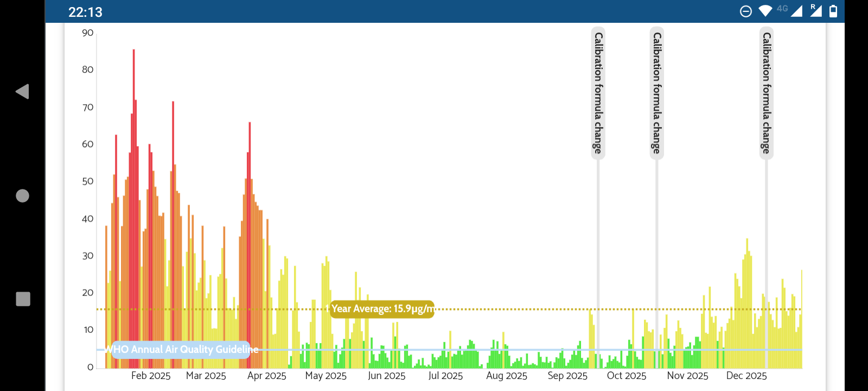Image resolution: width=868 pixels, height=391 pixels.
Task: Tap the roaming signal icon marked R
Action: pyautogui.click(x=815, y=11)
